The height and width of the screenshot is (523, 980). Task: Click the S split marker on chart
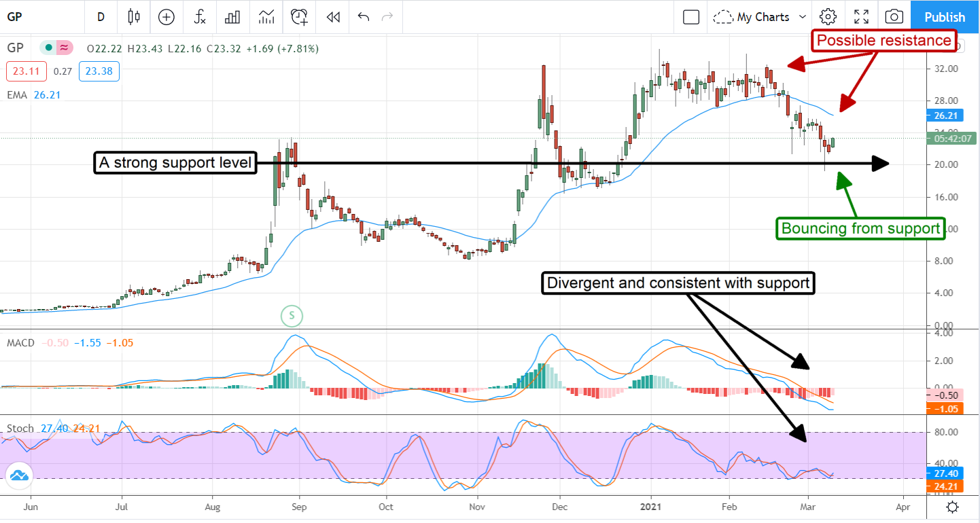(292, 315)
